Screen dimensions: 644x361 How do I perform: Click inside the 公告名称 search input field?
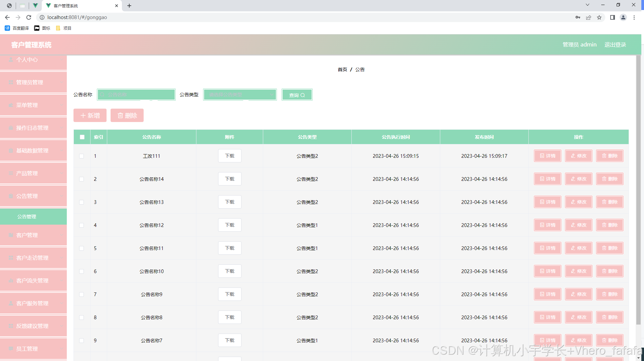tap(136, 95)
